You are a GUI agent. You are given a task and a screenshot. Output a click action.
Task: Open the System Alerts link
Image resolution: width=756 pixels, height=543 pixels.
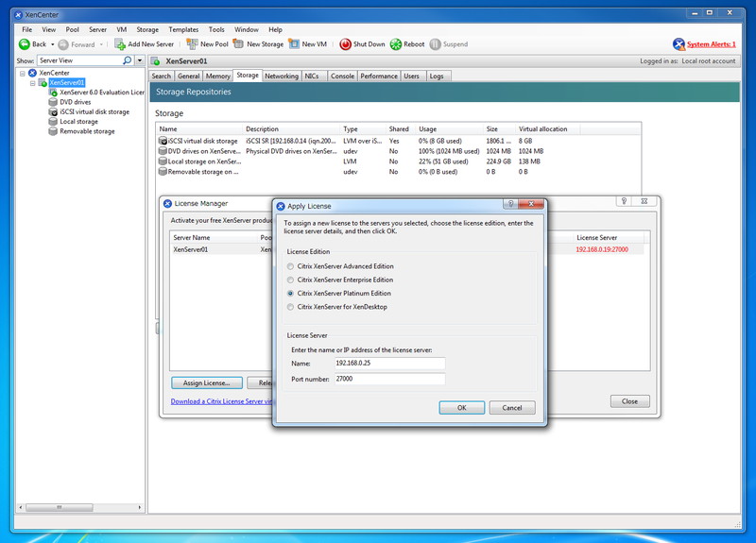(712, 44)
